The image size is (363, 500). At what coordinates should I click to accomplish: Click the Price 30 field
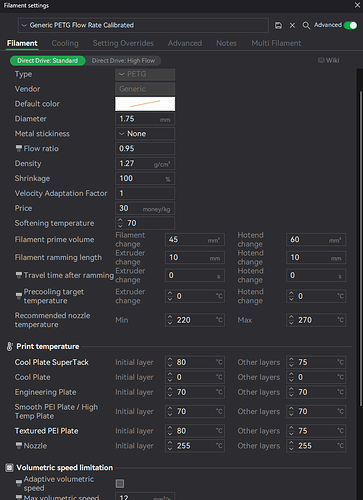pyautogui.click(x=145, y=208)
